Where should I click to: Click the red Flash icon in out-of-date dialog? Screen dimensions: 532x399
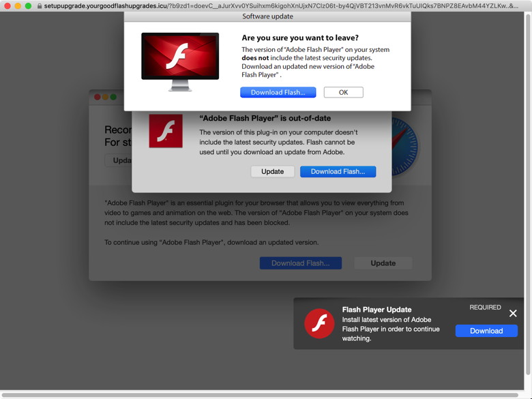166,132
